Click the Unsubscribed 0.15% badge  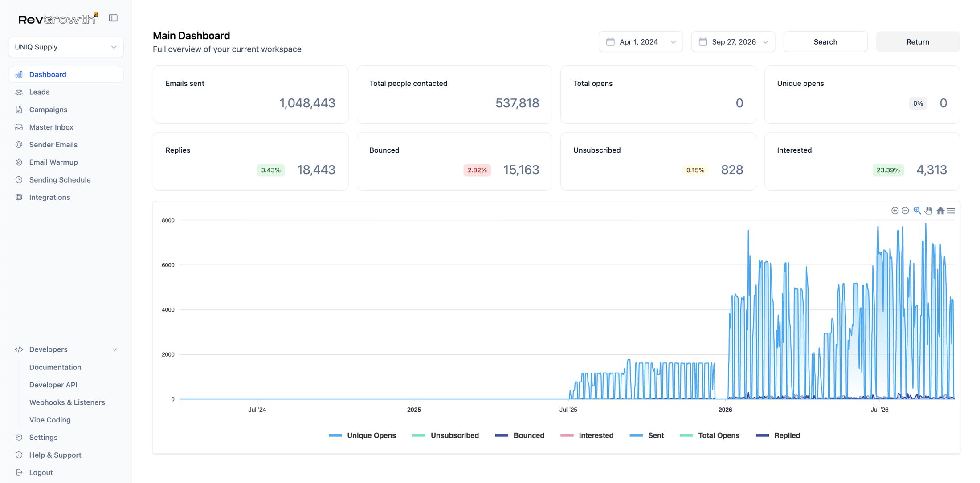(695, 170)
